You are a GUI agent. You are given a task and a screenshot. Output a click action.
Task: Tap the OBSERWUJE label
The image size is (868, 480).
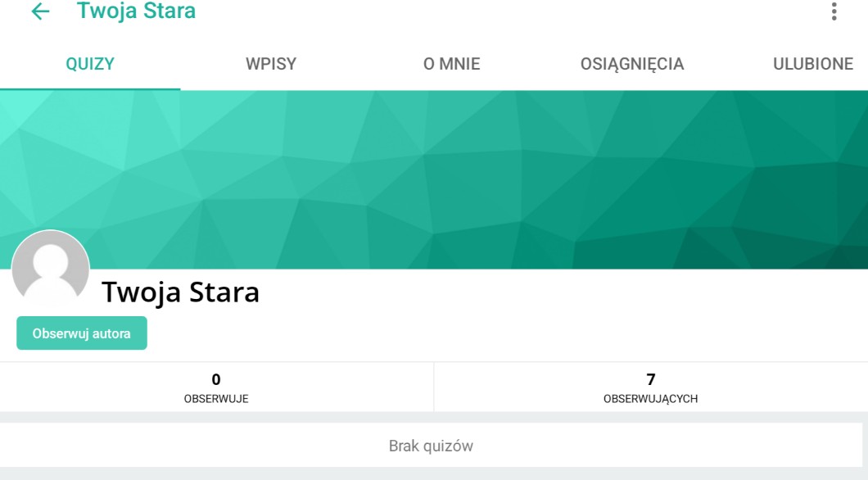pos(216,399)
